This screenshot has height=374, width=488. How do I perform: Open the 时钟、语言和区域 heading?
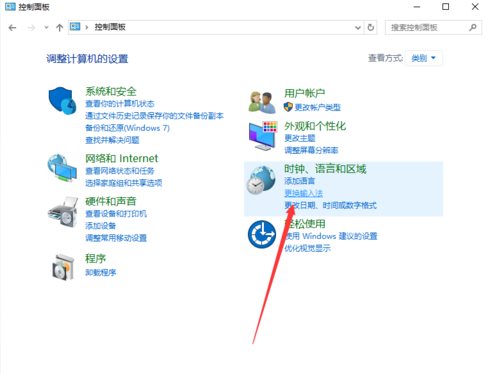coord(325,169)
